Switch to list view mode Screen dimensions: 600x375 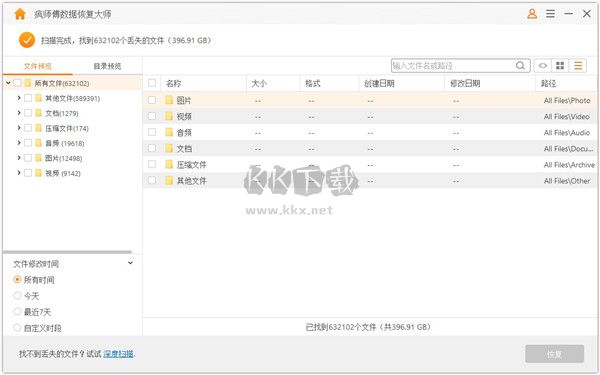tap(578, 65)
